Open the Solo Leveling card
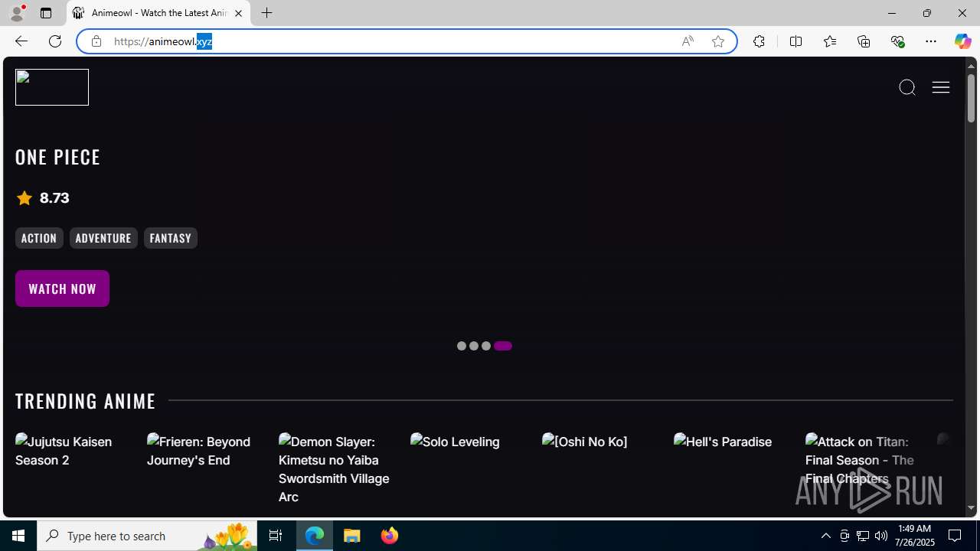Screen dimensions: 980x551 tap(455, 442)
